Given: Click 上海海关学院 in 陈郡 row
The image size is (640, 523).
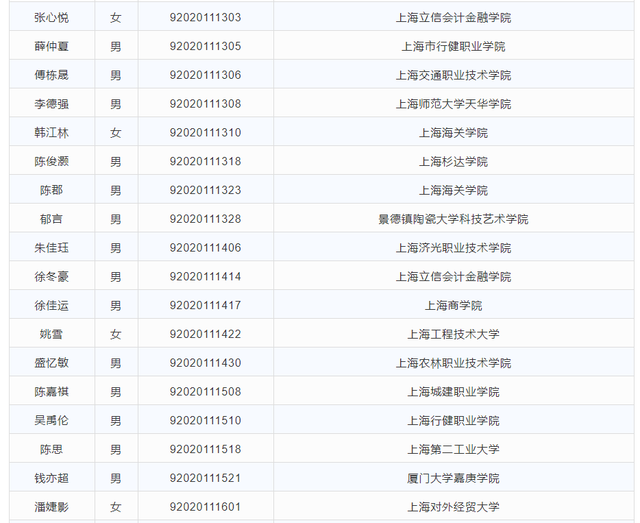Looking at the screenshot, I should coord(453,190).
